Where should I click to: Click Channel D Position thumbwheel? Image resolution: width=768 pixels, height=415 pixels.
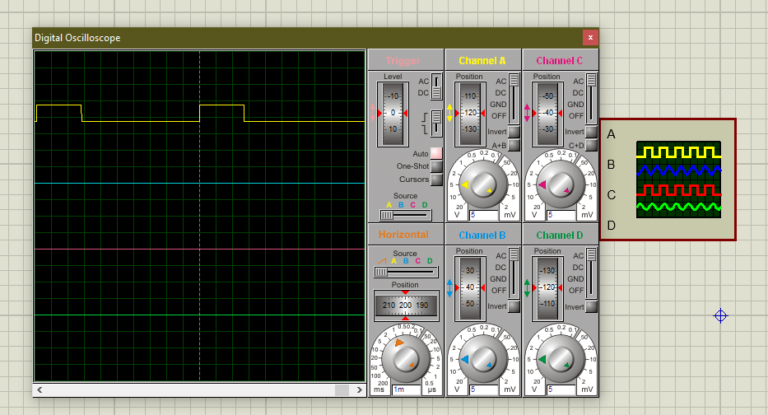coord(548,288)
